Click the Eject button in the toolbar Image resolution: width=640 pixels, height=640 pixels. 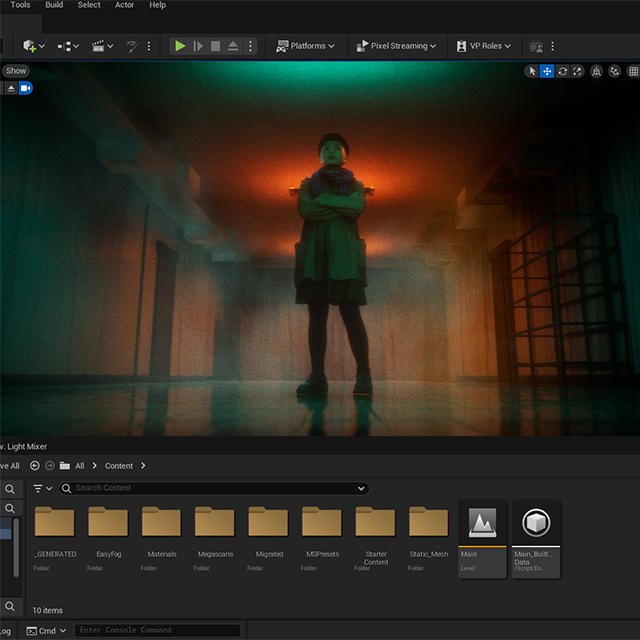click(x=232, y=46)
